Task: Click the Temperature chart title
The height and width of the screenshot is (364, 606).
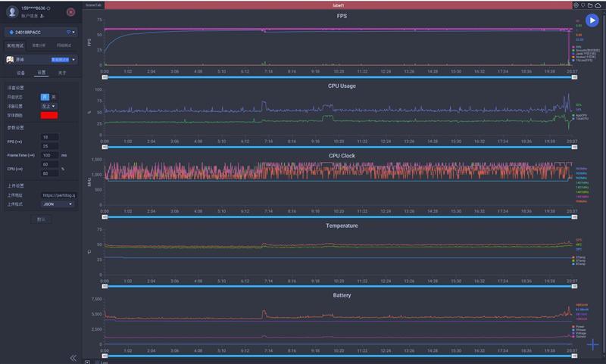Action: pos(342,226)
